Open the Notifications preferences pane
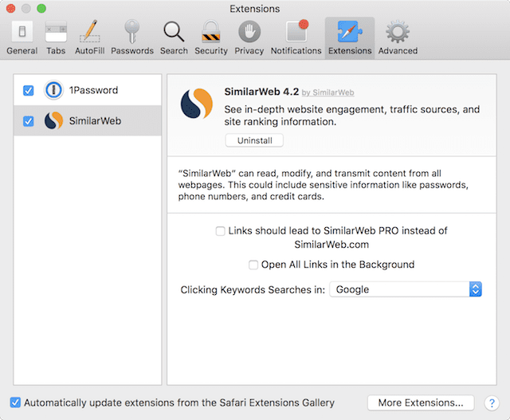510x420 pixels. (296, 37)
